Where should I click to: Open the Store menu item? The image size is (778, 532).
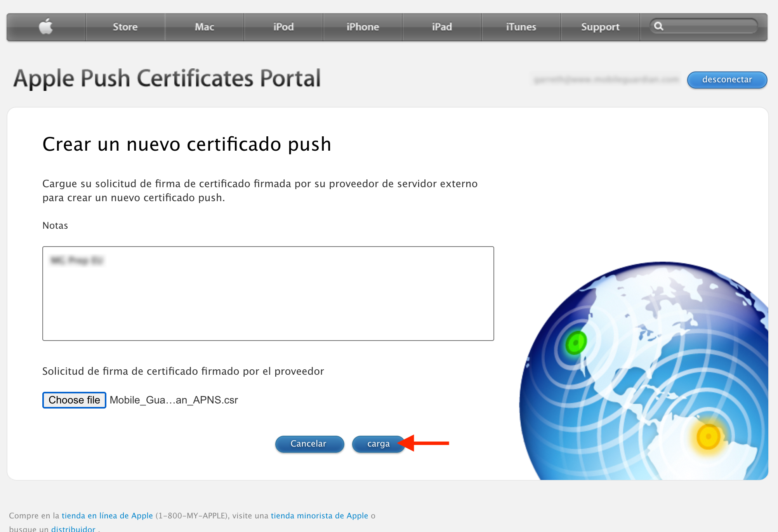[x=125, y=27]
